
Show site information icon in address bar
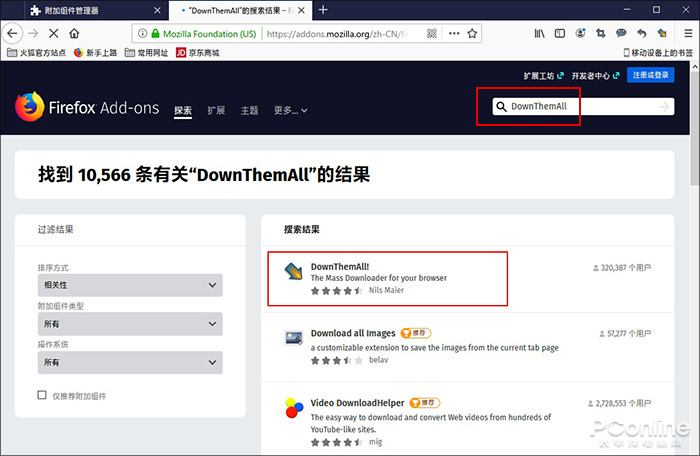pyautogui.click(x=142, y=33)
